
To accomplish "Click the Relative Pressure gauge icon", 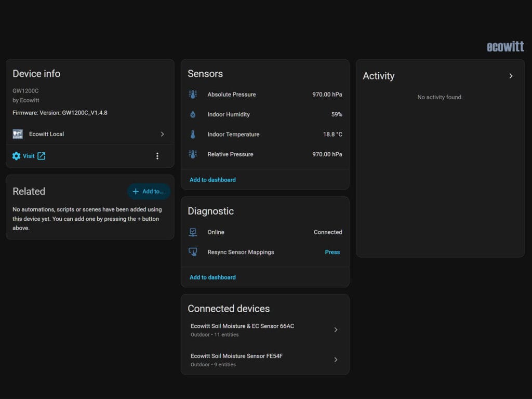I will [x=193, y=154].
